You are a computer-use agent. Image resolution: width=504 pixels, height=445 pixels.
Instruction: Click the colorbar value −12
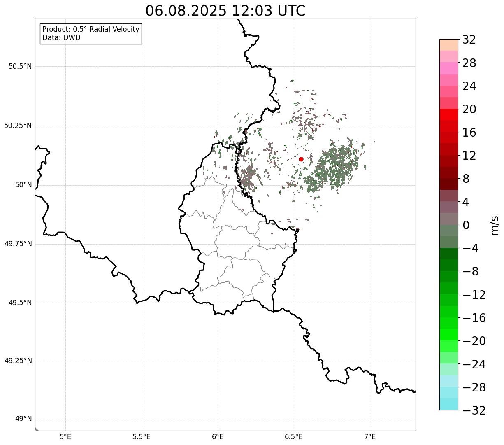474,295
